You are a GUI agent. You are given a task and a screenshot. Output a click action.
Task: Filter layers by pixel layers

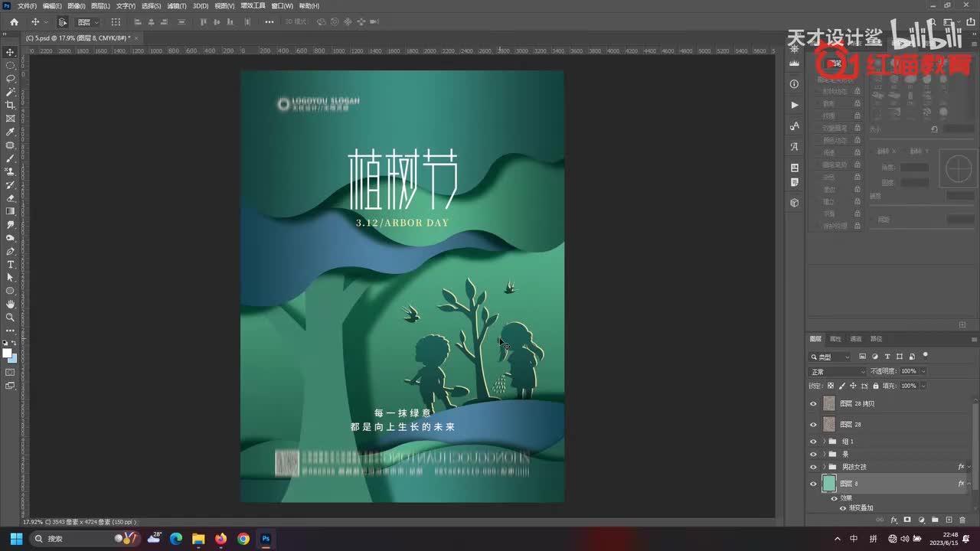(x=863, y=357)
